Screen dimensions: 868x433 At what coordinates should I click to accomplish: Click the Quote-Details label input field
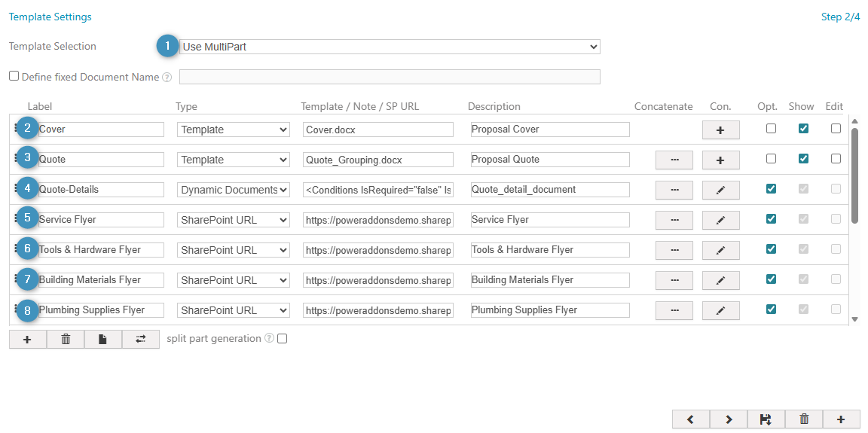[x=100, y=190]
